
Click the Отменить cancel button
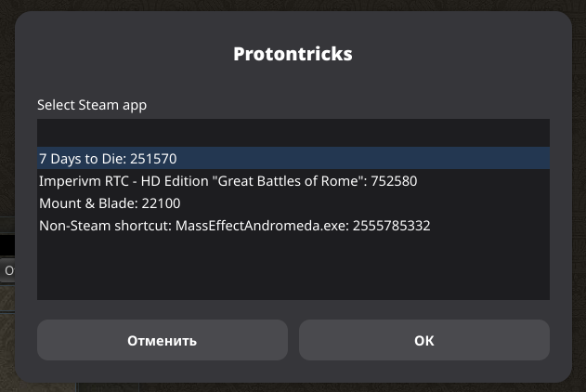pyautogui.click(x=163, y=340)
